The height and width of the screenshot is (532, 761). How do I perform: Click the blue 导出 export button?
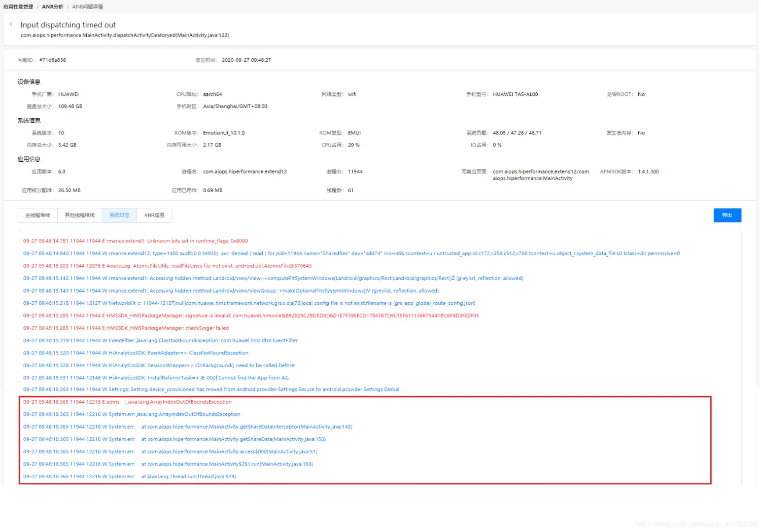[x=727, y=216]
